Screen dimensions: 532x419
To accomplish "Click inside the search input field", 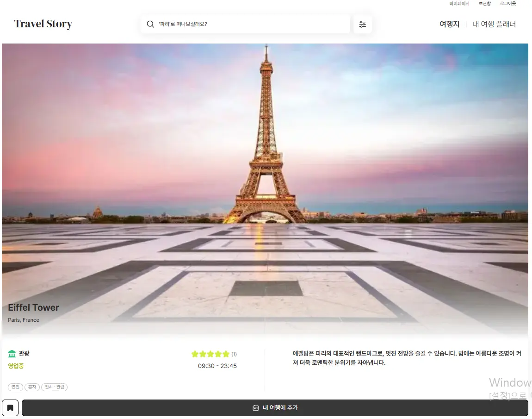I will (241, 24).
